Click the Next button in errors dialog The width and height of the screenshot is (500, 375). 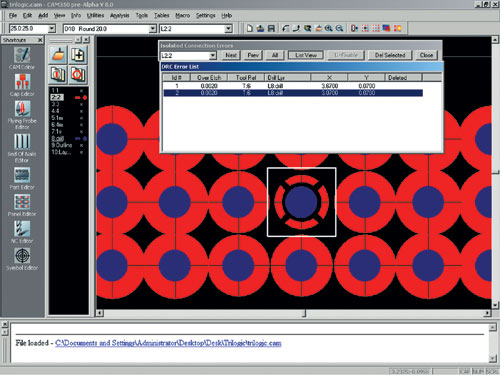tap(231, 55)
